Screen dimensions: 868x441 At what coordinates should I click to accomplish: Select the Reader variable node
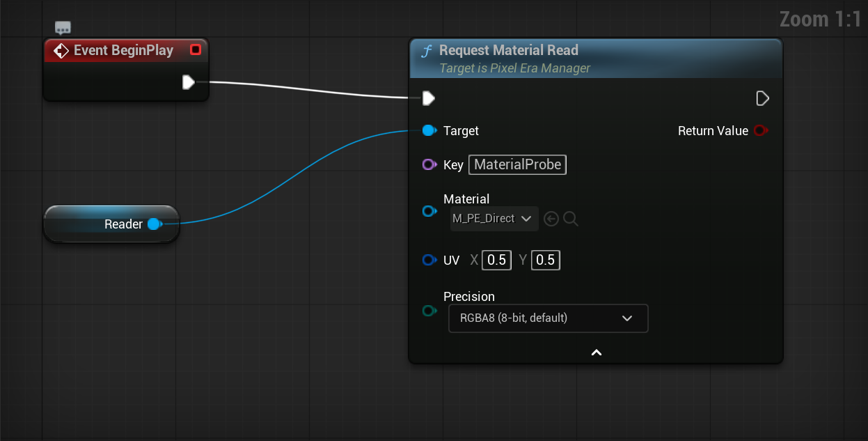(x=111, y=224)
